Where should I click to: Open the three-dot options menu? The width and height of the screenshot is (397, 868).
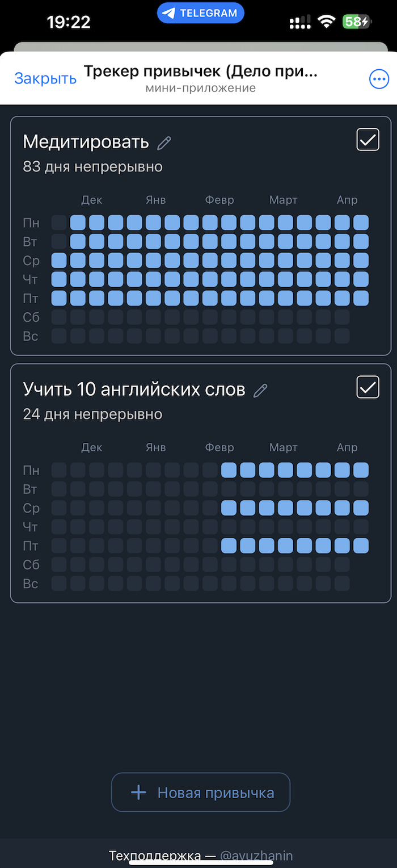[x=379, y=79]
